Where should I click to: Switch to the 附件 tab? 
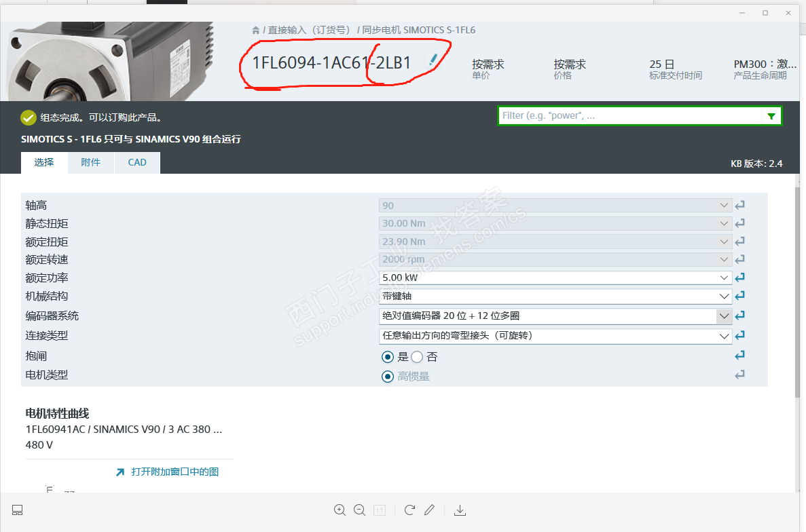[x=91, y=163]
